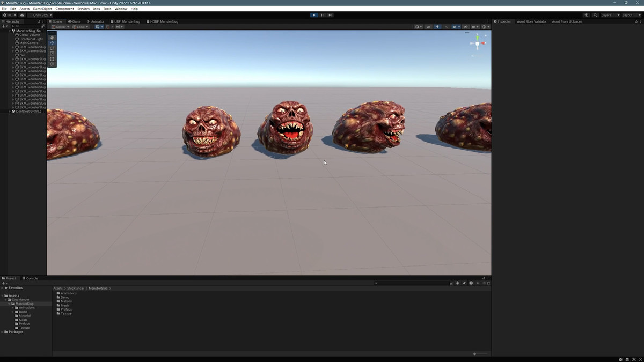Select the Hand view tool
The width and height of the screenshot is (644, 362).
click(52, 38)
